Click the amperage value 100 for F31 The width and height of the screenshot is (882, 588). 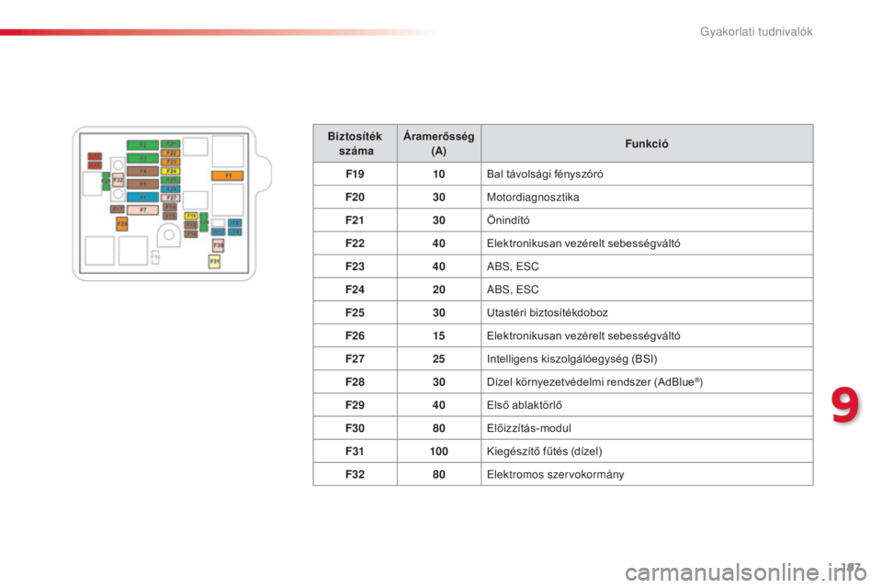pyautogui.click(x=439, y=451)
